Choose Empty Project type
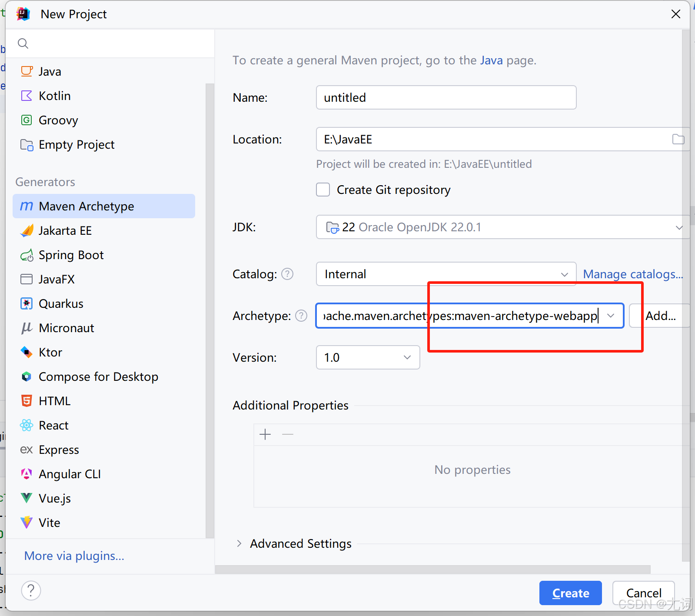 pos(104,144)
